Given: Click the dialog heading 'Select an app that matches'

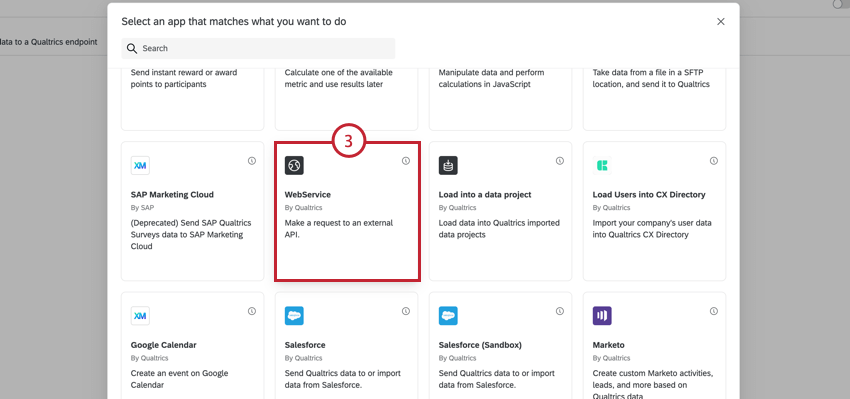Looking at the screenshot, I should tap(234, 22).
